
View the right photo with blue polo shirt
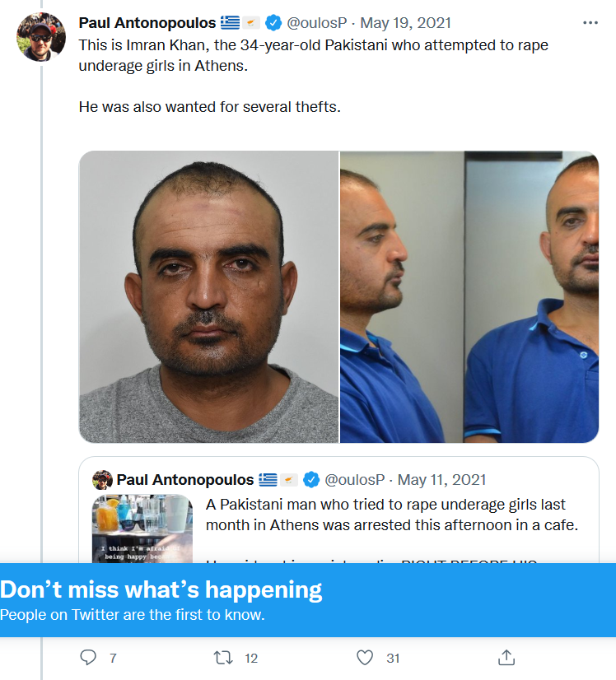coord(469,296)
